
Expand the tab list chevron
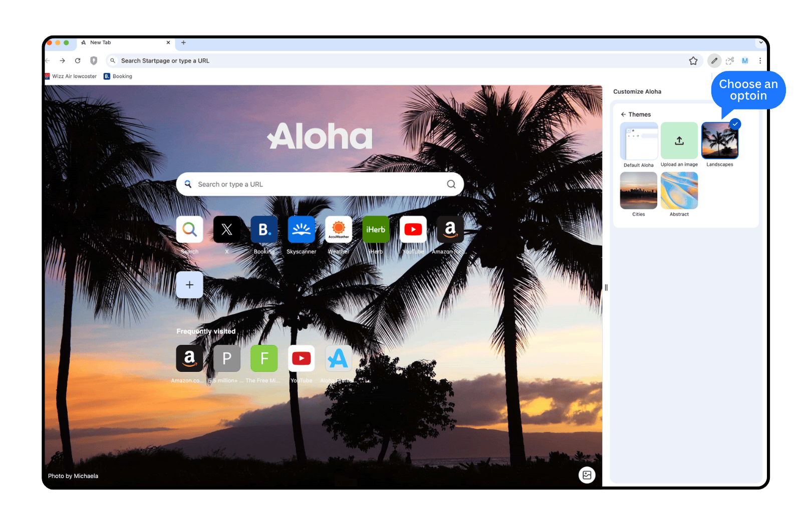tap(761, 43)
